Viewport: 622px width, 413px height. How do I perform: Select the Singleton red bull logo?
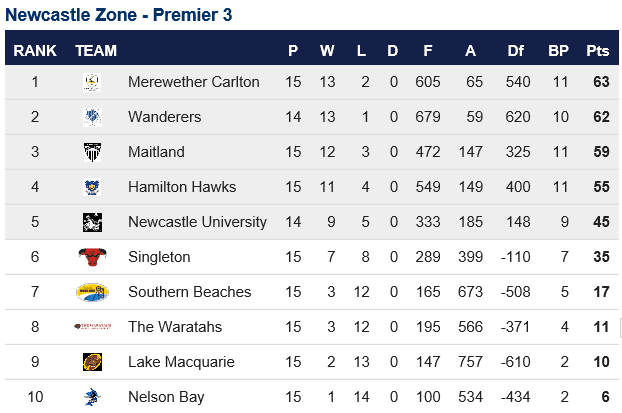92,257
